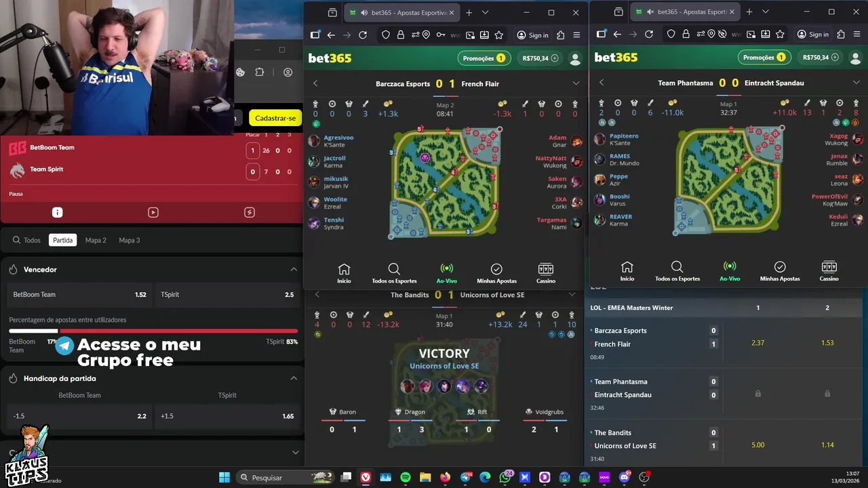Open WhatsApp from the taskbar
This screenshot has height=488, width=868.
tap(505, 477)
